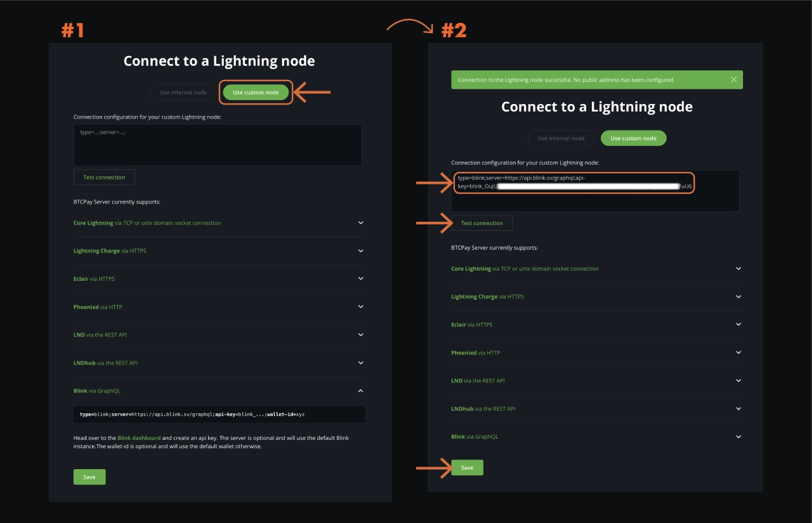This screenshot has height=523, width=812.
Task: Click the empty connection configuration text box
Action: point(218,145)
